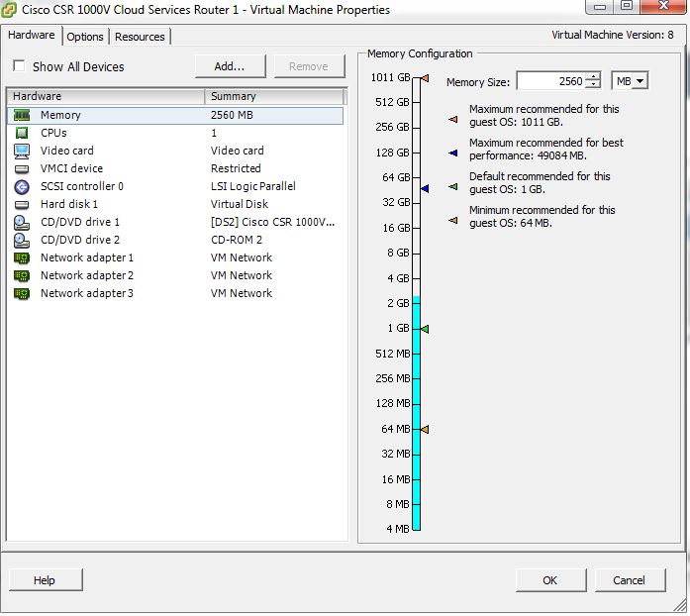The height and width of the screenshot is (616, 690).
Task: Click the VMCI device icon
Action: (x=22, y=168)
